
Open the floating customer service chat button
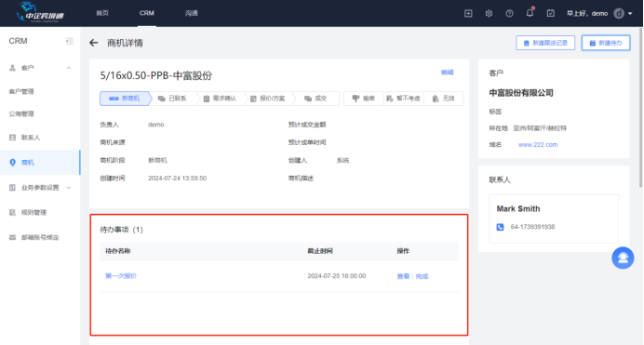pyautogui.click(x=623, y=258)
